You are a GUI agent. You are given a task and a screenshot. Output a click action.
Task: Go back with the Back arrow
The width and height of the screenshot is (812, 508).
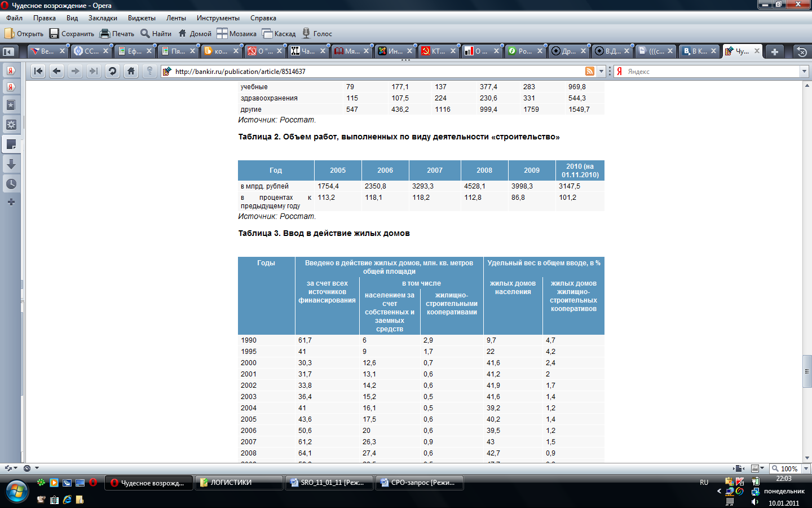click(x=56, y=71)
